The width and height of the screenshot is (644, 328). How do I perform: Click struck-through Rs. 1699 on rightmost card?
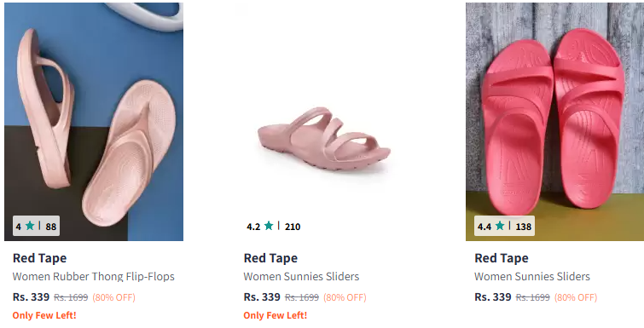533,297
